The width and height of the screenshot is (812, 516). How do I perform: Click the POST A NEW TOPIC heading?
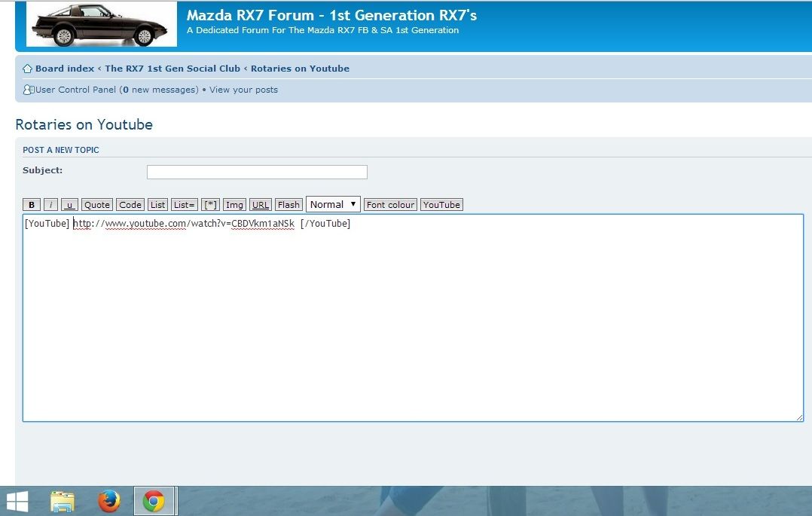click(60, 150)
